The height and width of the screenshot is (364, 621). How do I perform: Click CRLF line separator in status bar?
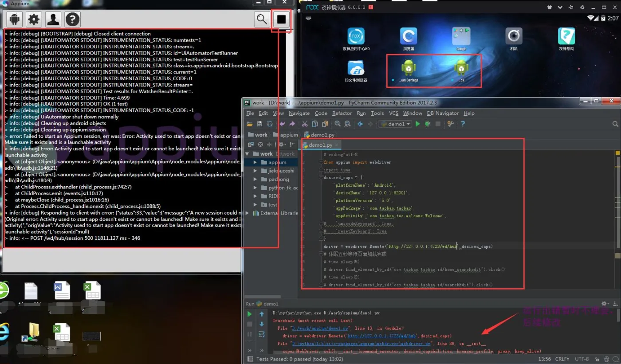pos(562,359)
